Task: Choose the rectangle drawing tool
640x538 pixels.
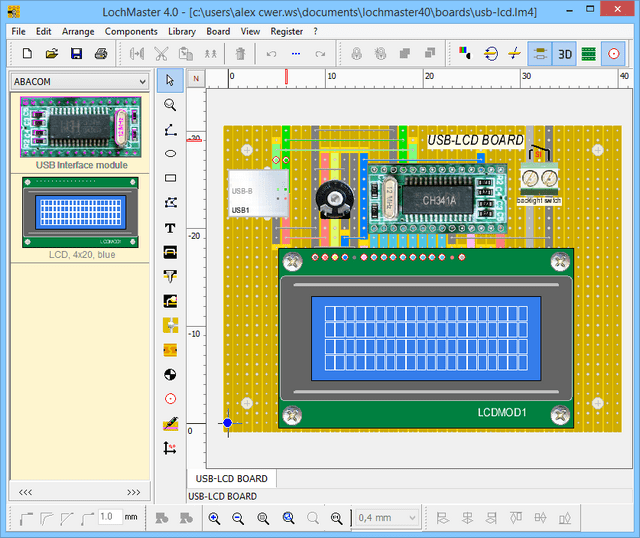Action: tap(170, 178)
